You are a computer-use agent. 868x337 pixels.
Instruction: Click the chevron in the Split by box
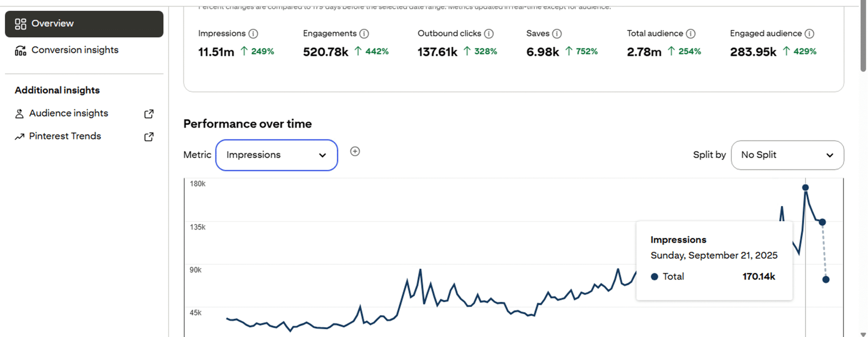[829, 155]
